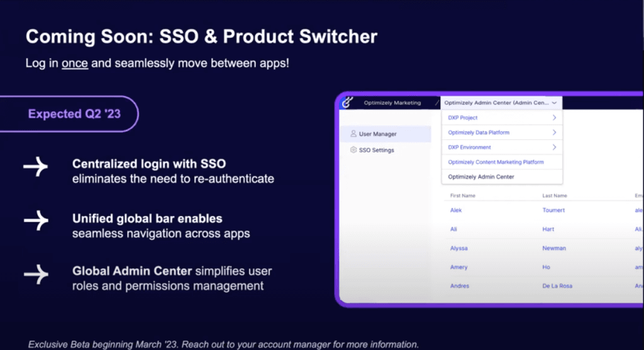Click Optimizely Marketing breadcrumb
The width and height of the screenshot is (644, 350).
click(392, 103)
